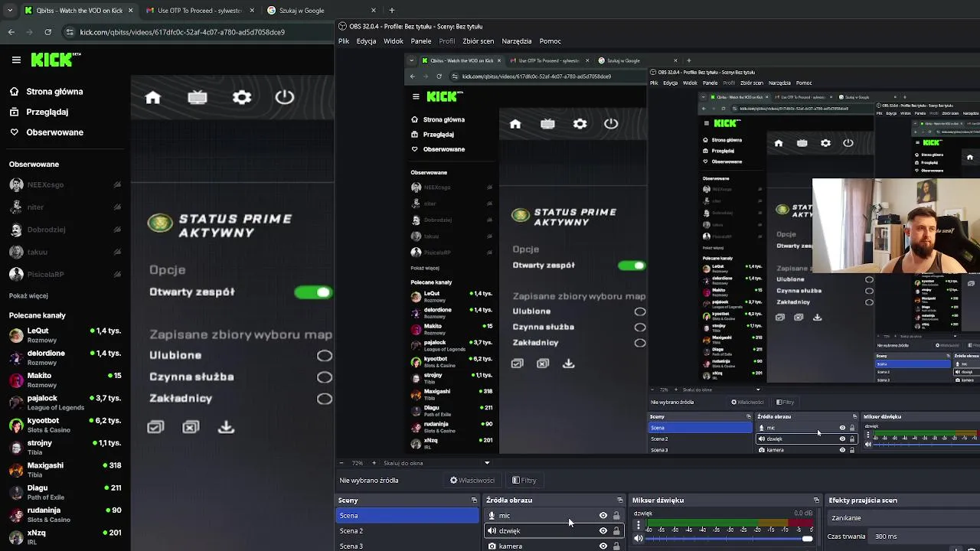
Task: Click the power icon in the Kick video
Action: pyautogui.click(x=285, y=97)
